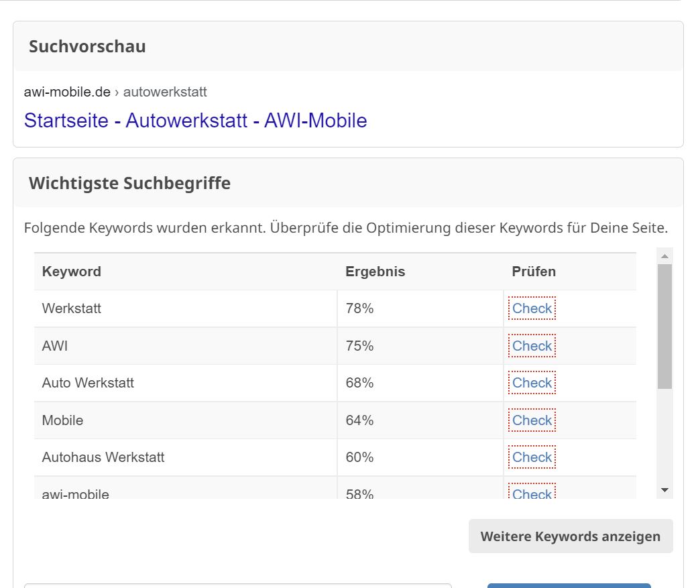Select the AWI keyword cell

186,345
